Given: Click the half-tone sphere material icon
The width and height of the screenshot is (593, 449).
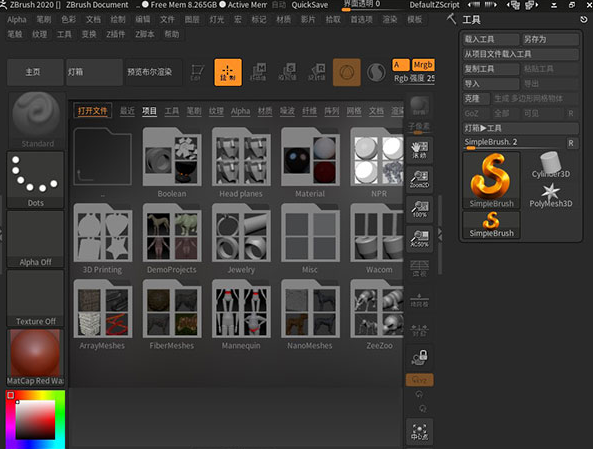Looking at the screenshot, I should click(x=376, y=72).
